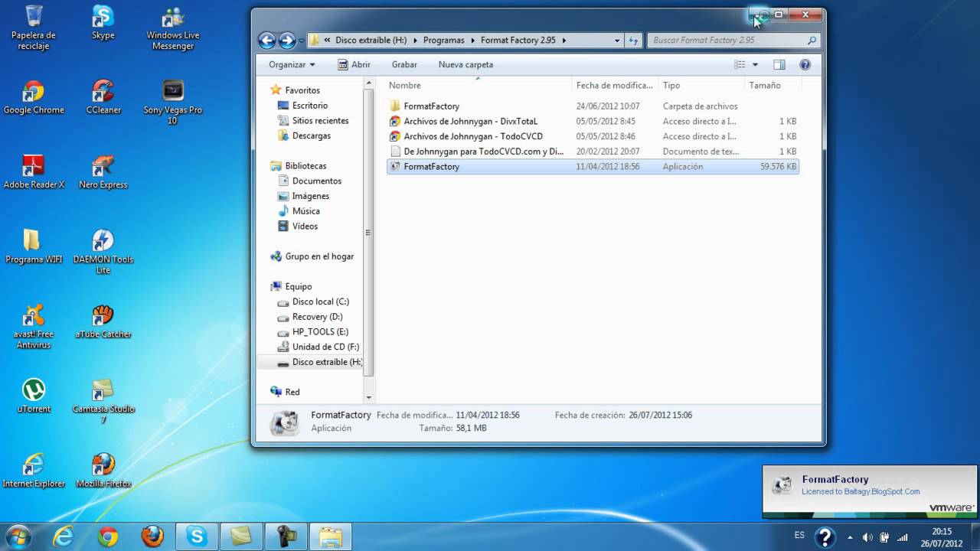The height and width of the screenshot is (551, 980).
Task: Open change view options dropdown arrow
Action: [755, 65]
